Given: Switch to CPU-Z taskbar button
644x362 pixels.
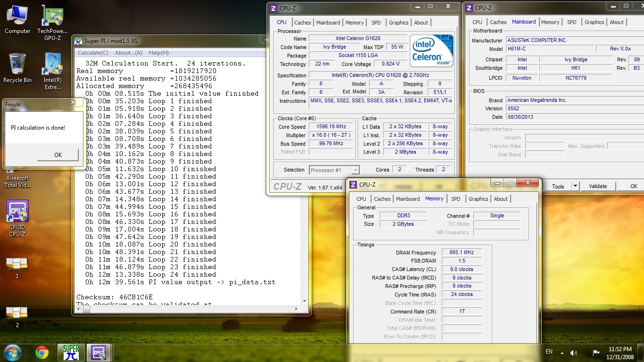Looking at the screenshot, I should click(x=99, y=352).
